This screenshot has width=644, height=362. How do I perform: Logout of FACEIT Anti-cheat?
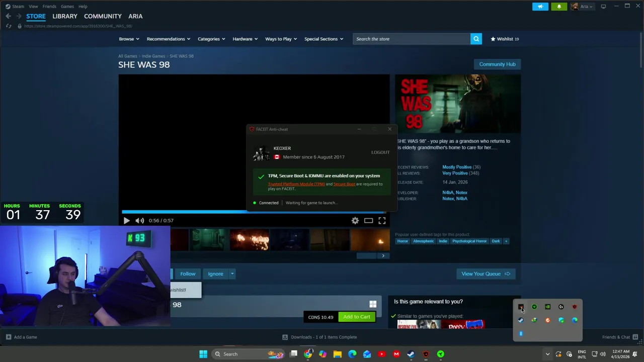point(380,152)
